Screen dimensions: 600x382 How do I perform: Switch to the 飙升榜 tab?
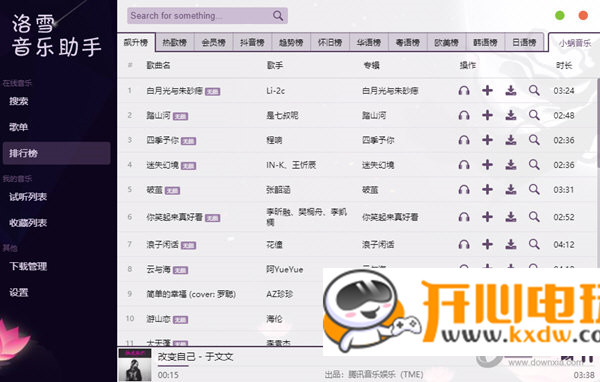coord(136,42)
